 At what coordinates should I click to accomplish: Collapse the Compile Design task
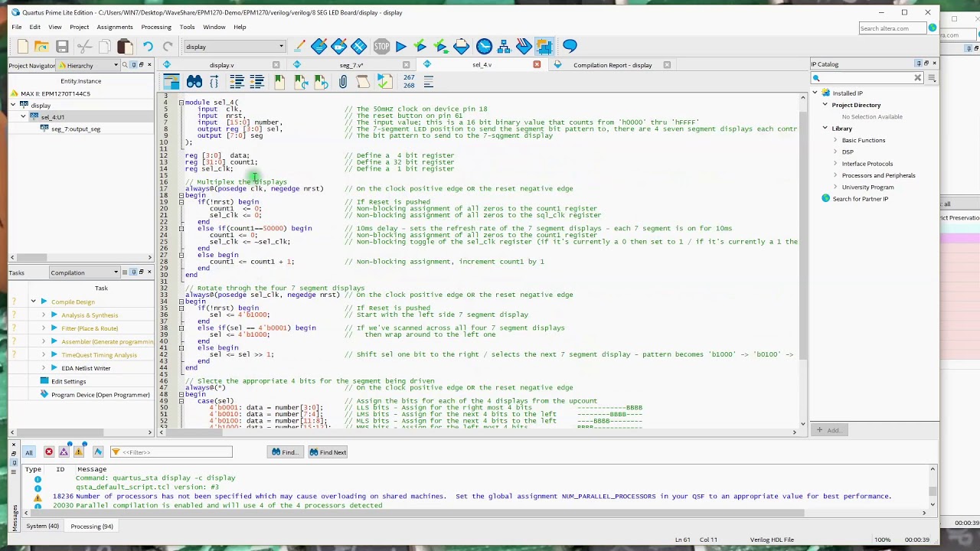34,302
